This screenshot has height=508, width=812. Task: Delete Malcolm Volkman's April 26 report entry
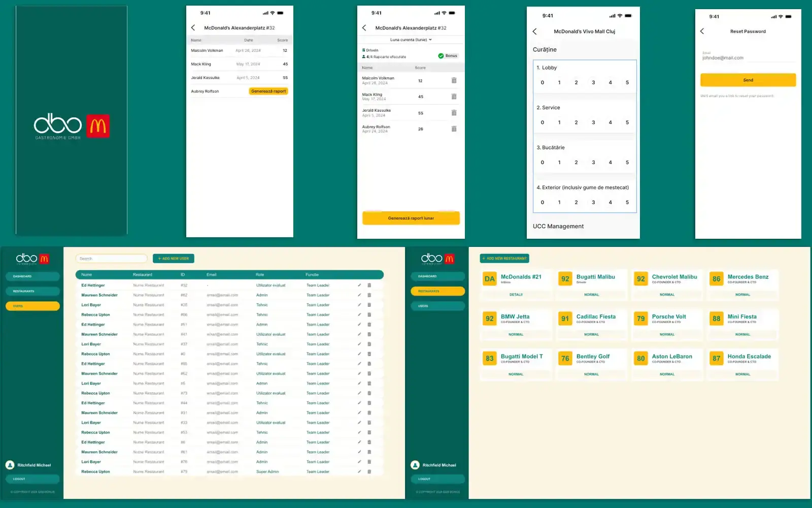pyautogui.click(x=454, y=80)
